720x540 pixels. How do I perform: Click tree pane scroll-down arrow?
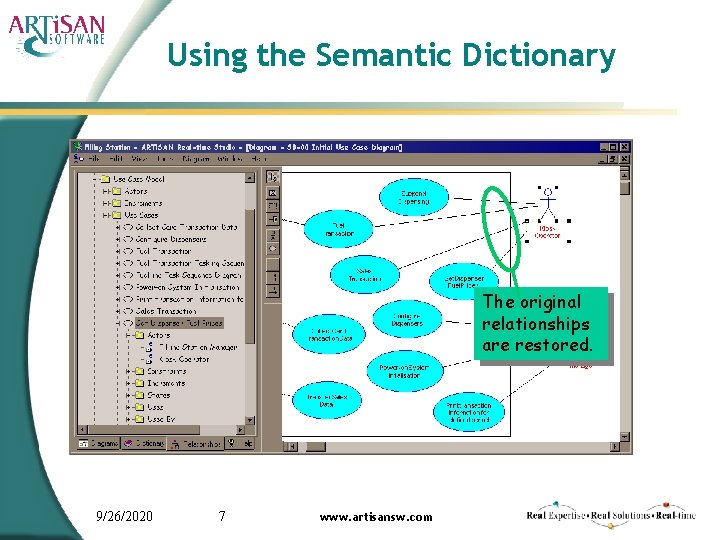click(250, 420)
